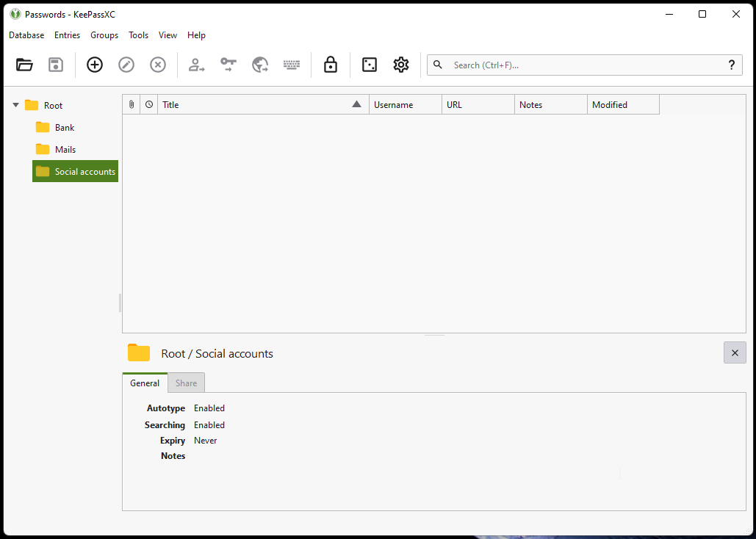
Task: Select the Mails group
Action: (65, 150)
